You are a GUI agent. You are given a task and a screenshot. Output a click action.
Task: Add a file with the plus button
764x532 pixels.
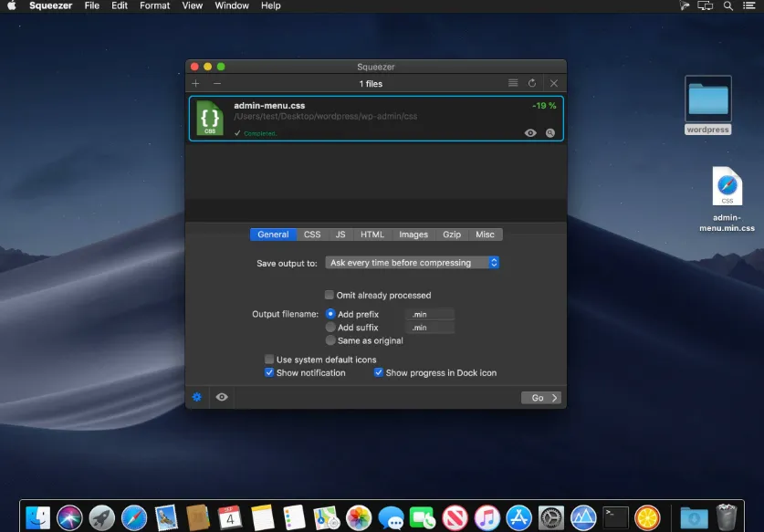[195, 83]
